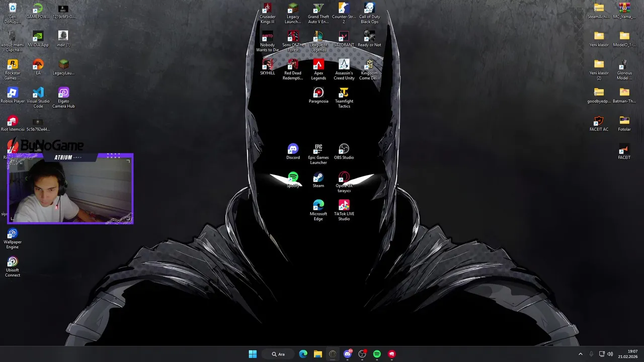Image resolution: width=644 pixels, height=362 pixels.
Task: Select the SKYHILL game icon
Action: click(267, 67)
